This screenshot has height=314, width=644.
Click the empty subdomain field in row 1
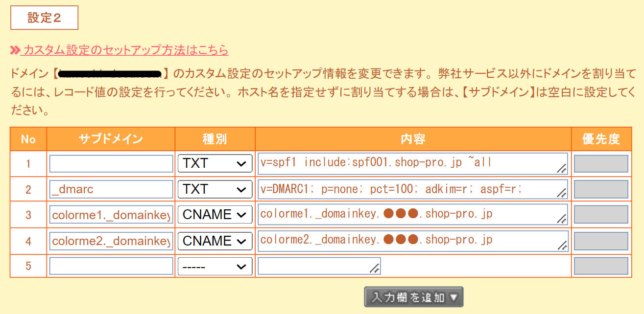pyautogui.click(x=111, y=164)
